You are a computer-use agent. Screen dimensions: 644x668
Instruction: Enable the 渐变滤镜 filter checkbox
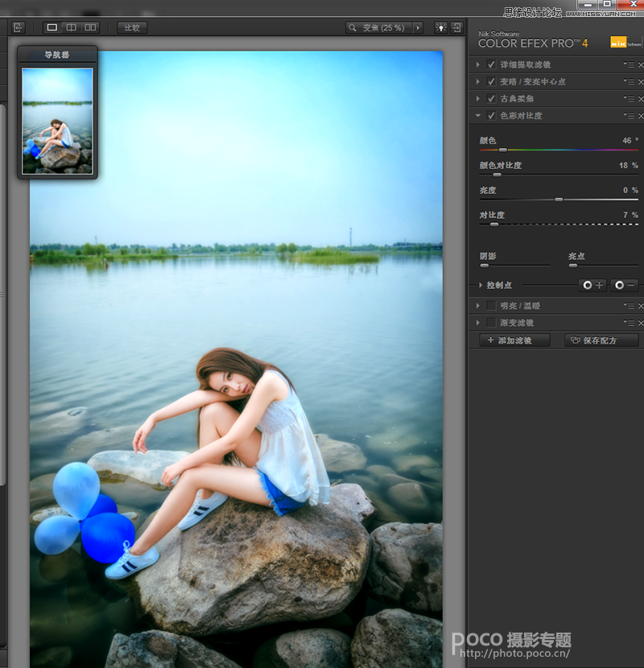(491, 322)
